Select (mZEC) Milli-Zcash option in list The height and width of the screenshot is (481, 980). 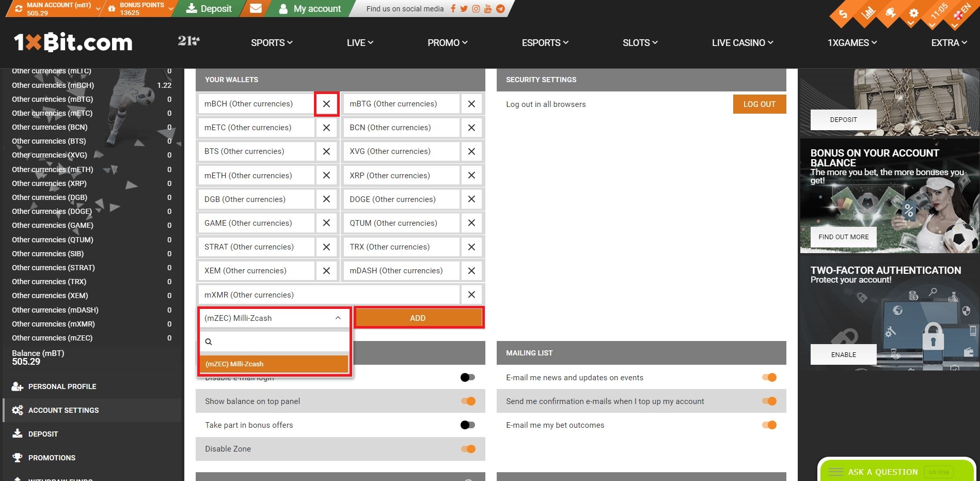coord(274,364)
